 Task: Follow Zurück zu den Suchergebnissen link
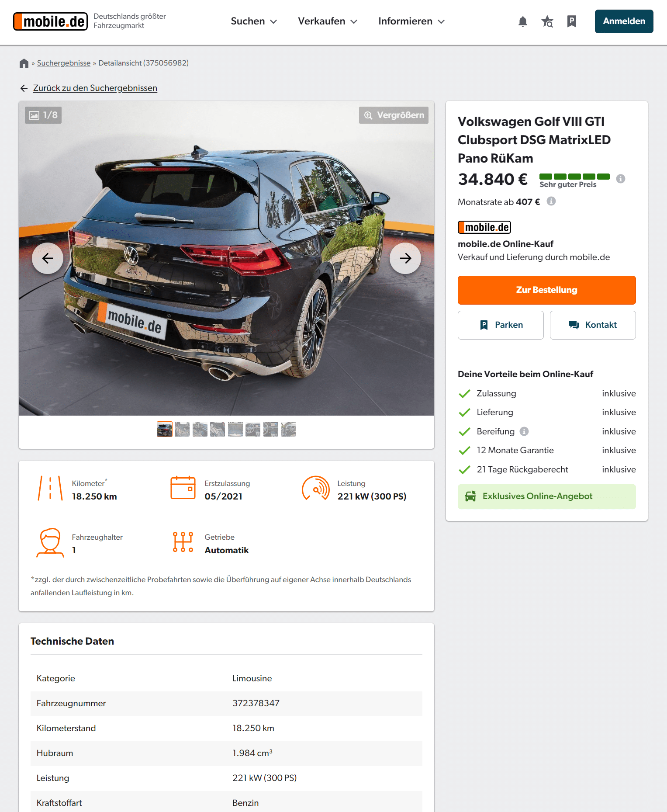pyautogui.click(x=95, y=88)
